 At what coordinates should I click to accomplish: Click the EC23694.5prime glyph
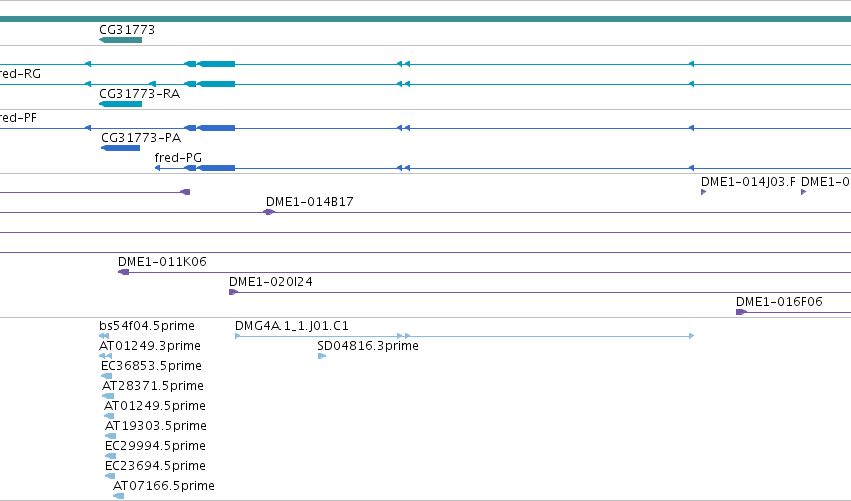click(x=110, y=476)
